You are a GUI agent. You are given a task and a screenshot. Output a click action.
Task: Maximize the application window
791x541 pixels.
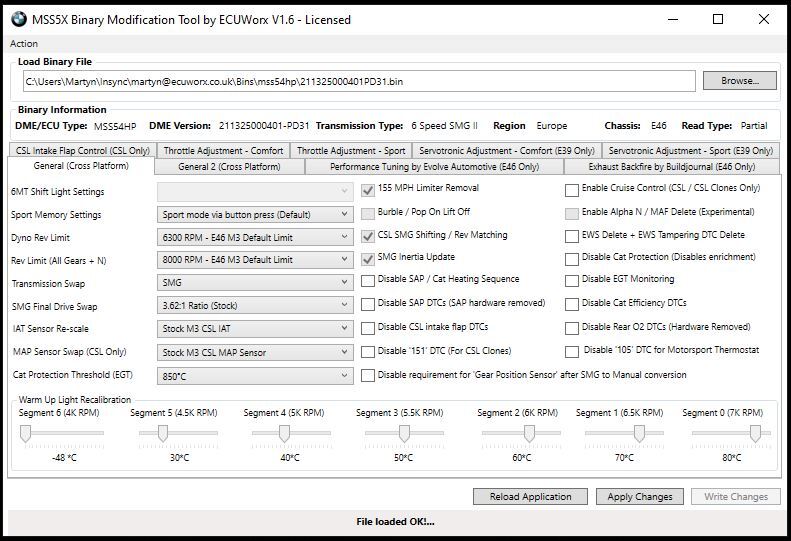point(717,19)
